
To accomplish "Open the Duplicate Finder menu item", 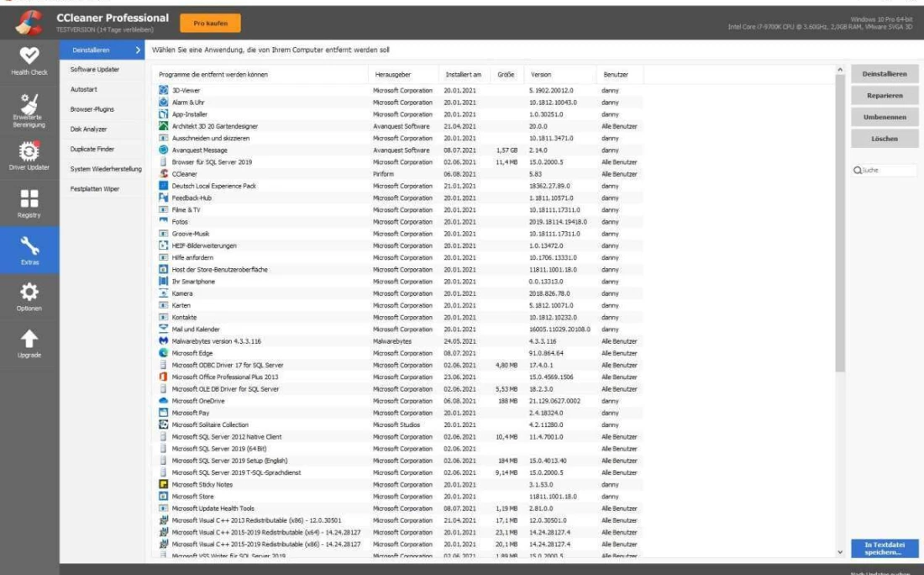I will tap(92, 149).
